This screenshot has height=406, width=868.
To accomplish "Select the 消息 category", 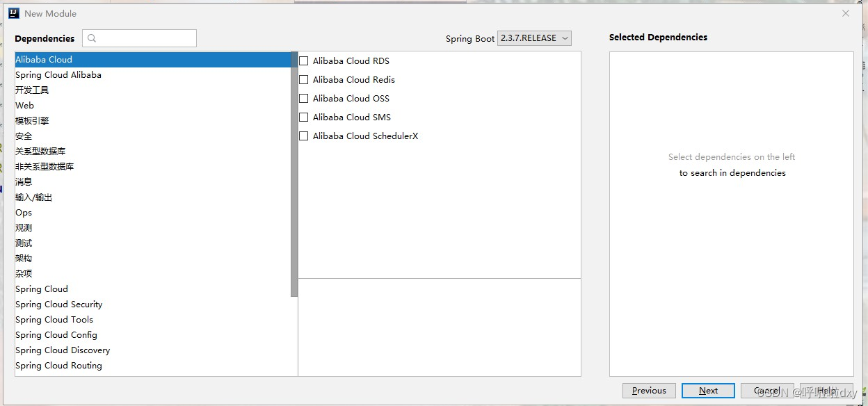I will (x=153, y=182).
